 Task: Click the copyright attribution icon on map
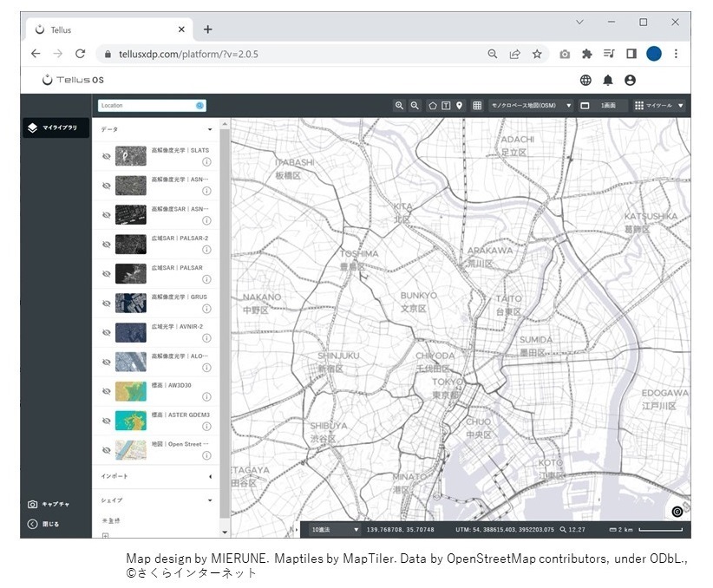(677, 512)
